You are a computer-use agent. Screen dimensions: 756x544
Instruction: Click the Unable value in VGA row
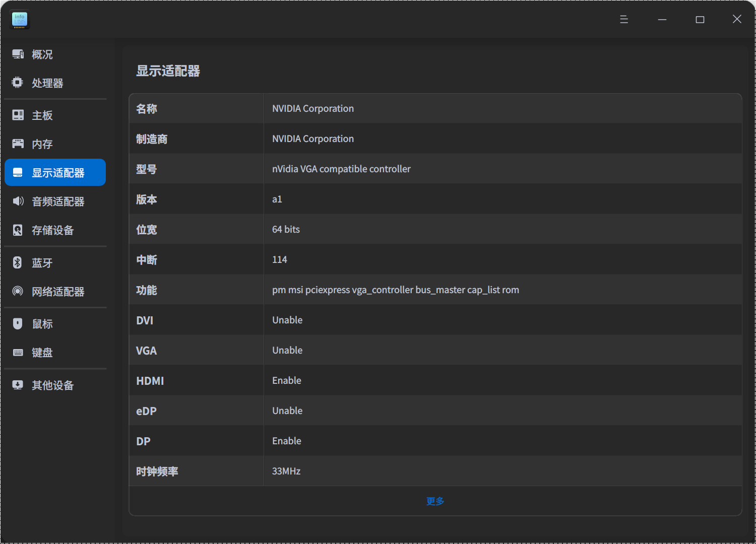(x=287, y=351)
